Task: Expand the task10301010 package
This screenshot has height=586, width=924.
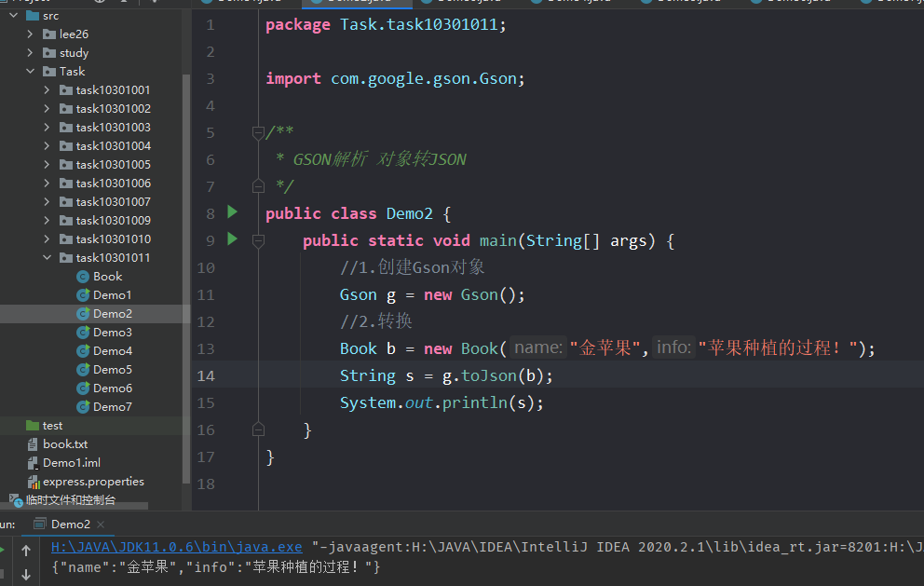Action: pos(47,238)
